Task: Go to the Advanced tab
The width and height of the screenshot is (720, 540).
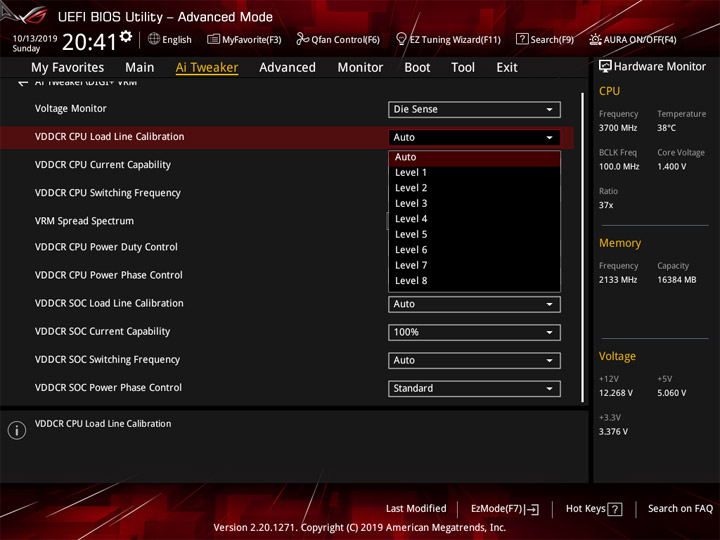Action: [x=287, y=68]
